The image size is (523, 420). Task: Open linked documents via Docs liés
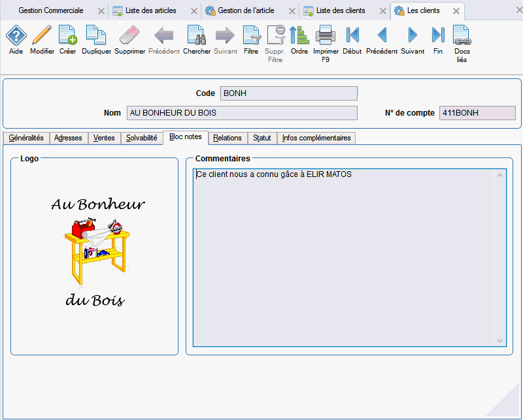tap(462, 36)
